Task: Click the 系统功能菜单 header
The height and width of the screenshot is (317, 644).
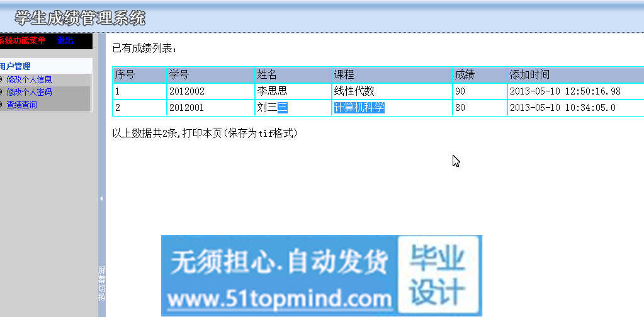Action: click(23, 40)
